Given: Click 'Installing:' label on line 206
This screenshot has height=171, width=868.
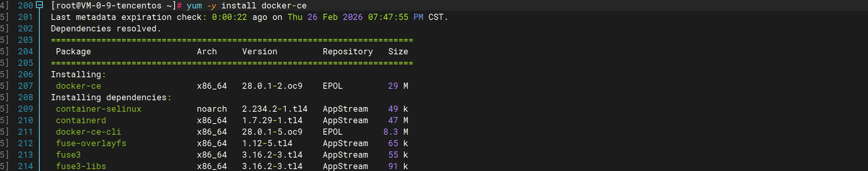Looking at the screenshot, I should 78,75.
